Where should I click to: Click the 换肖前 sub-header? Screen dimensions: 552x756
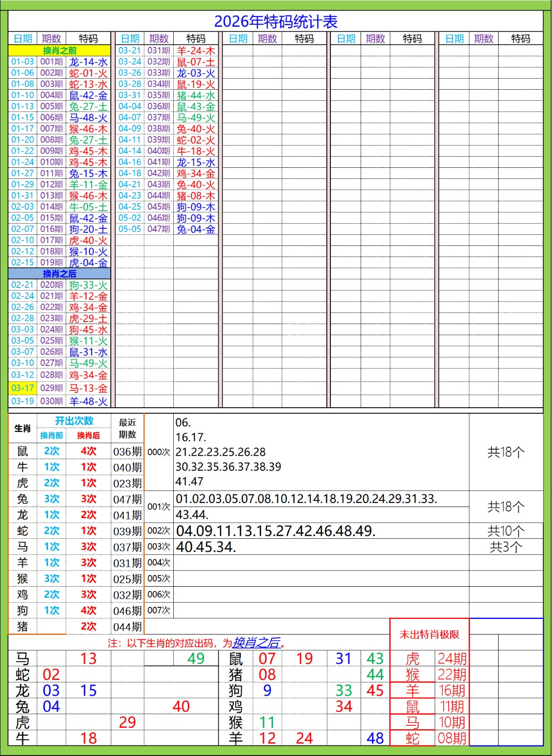point(51,435)
